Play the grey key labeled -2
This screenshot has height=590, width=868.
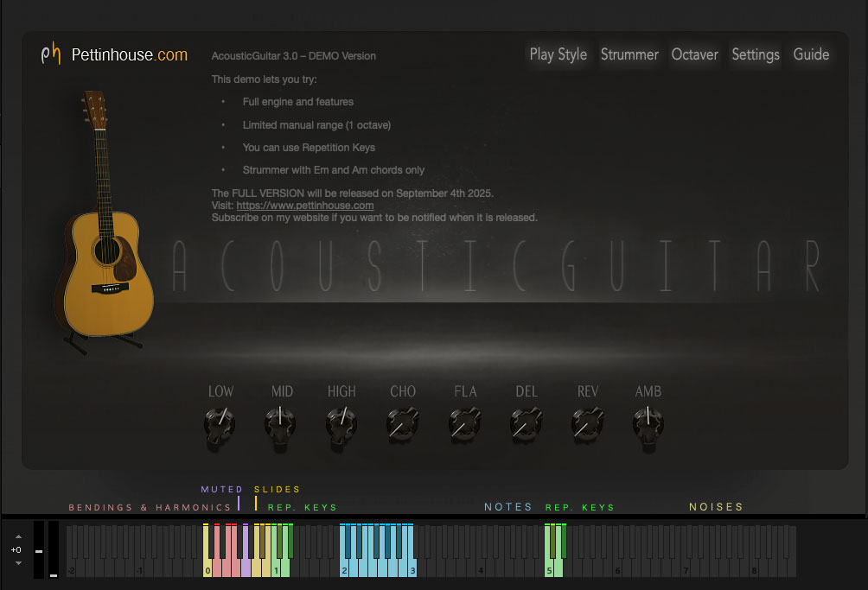pos(70,567)
